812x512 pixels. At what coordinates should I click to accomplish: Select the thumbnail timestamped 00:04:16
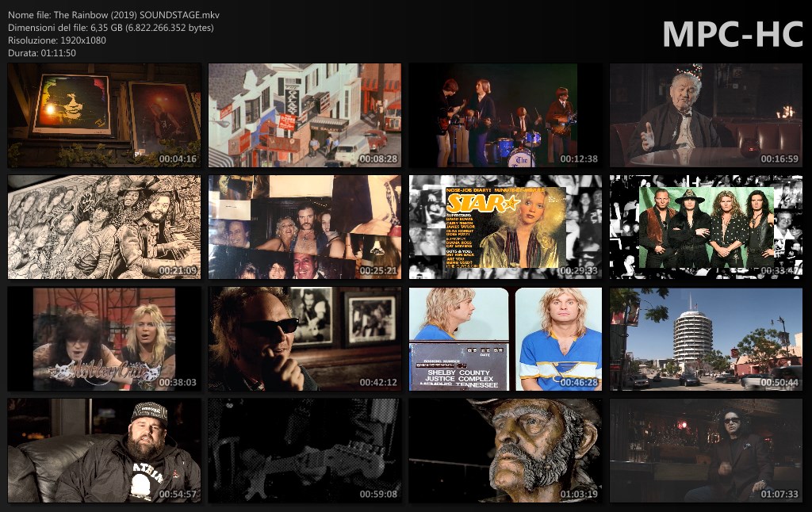pos(104,115)
